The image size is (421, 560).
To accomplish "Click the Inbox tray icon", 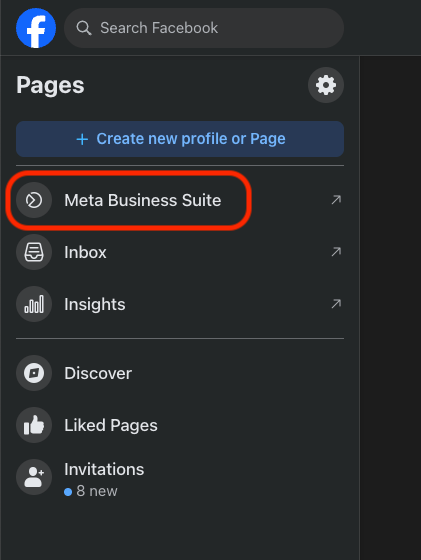I will 34,252.
